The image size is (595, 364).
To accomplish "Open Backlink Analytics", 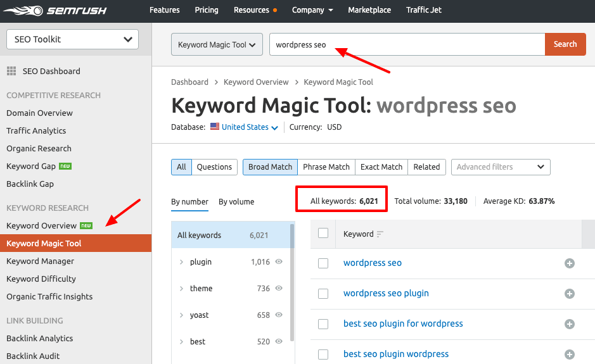I will point(39,338).
